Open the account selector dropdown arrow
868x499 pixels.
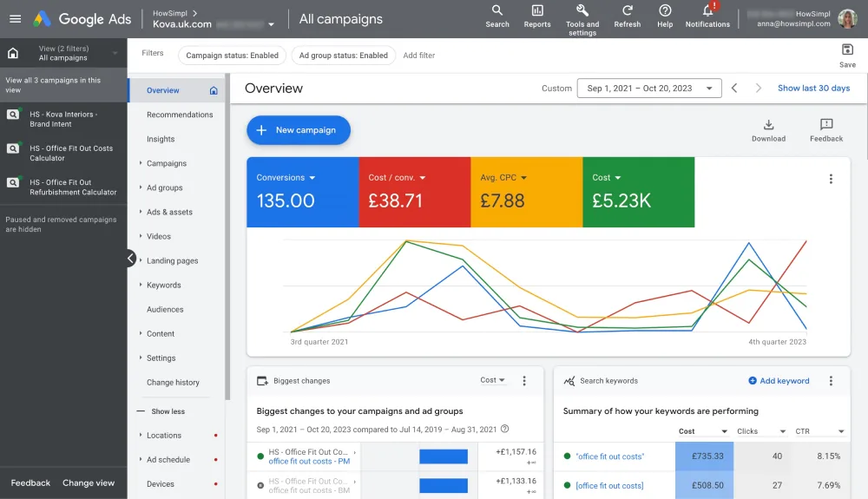(x=271, y=24)
